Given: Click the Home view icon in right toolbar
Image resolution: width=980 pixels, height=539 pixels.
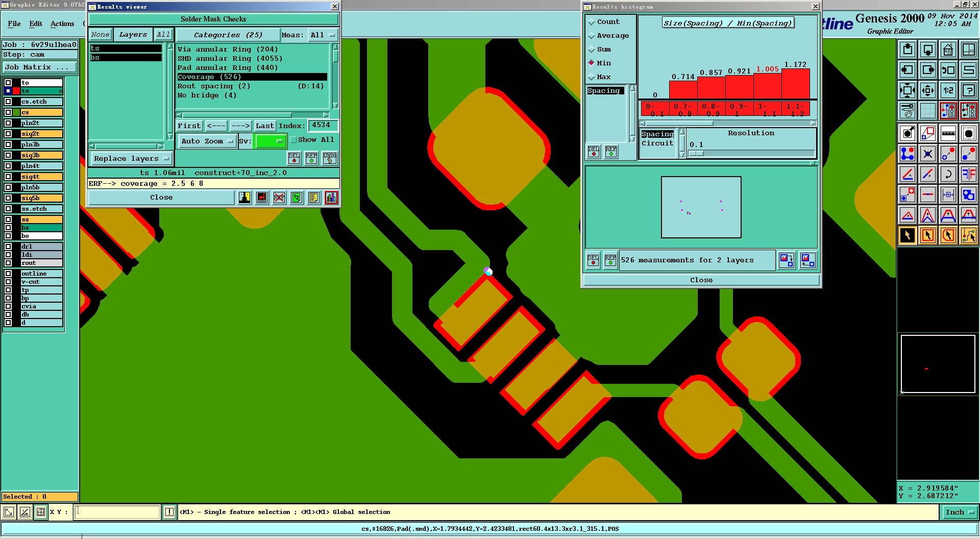Looking at the screenshot, I should 948,50.
